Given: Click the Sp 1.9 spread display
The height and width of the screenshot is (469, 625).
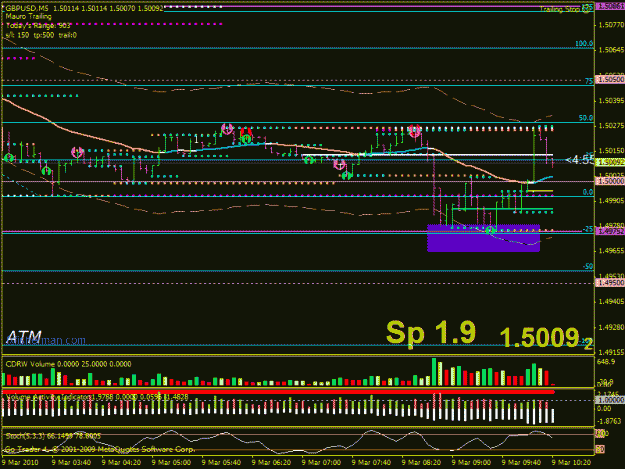Looking at the screenshot, I should point(431,333).
